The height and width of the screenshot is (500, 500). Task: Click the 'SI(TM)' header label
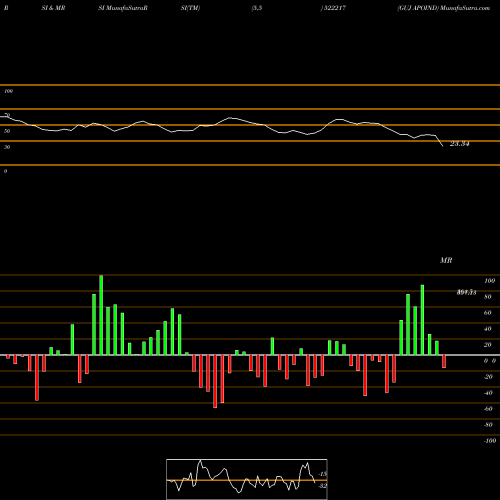[x=190, y=8]
